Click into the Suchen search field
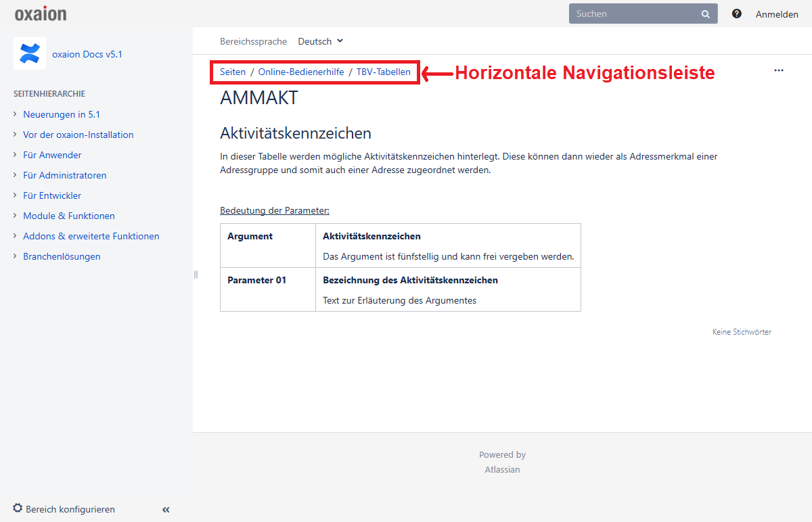 tap(633, 14)
